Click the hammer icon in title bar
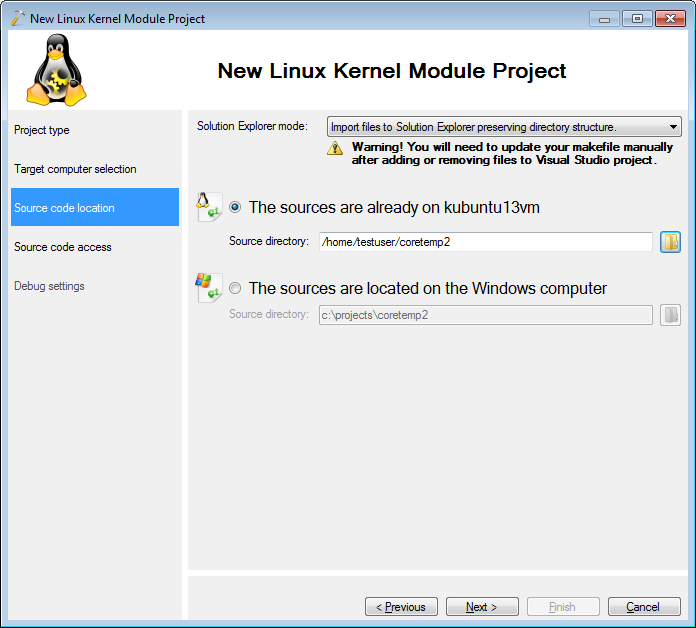Viewport: 696px width, 628px height. coord(18,18)
